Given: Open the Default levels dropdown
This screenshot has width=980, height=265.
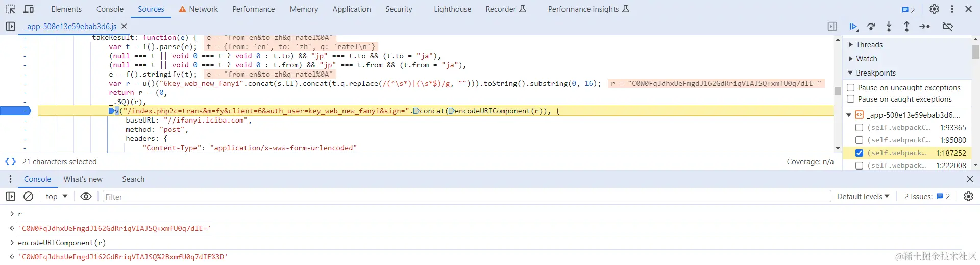Looking at the screenshot, I should click(863, 197).
